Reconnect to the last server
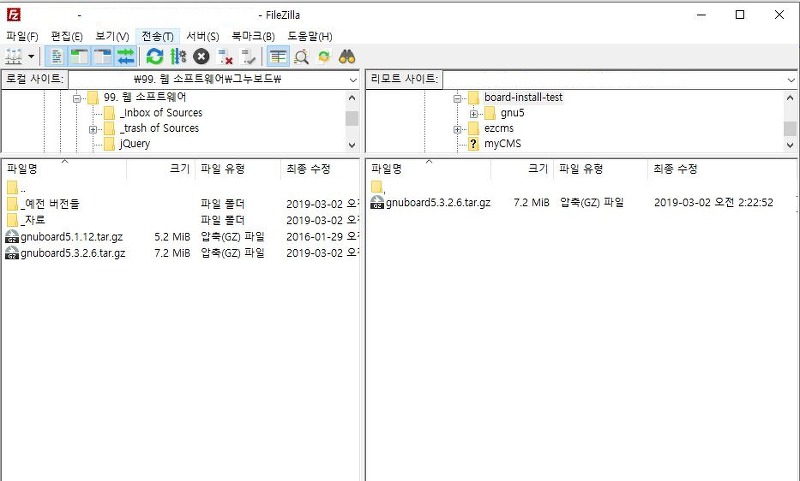Image resolution: width=800 pixels, height=481 pixels. (x=248, y=57)
